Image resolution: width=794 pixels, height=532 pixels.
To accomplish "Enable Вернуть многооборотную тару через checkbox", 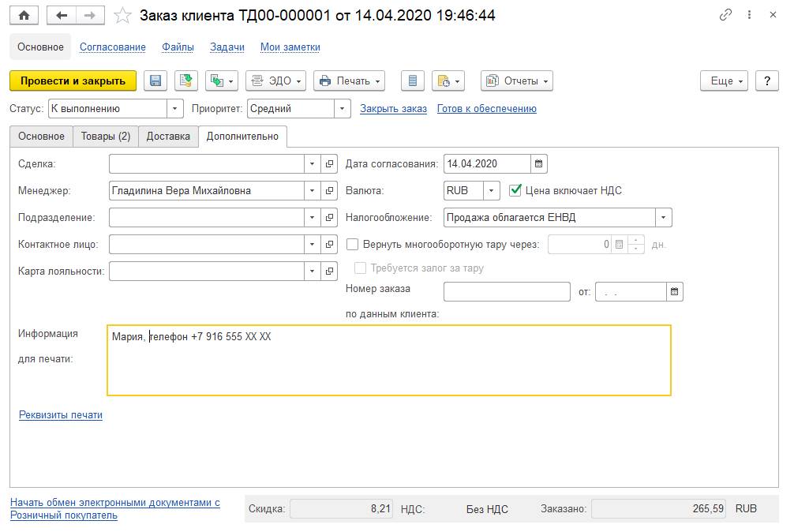I will pos(353,245).
